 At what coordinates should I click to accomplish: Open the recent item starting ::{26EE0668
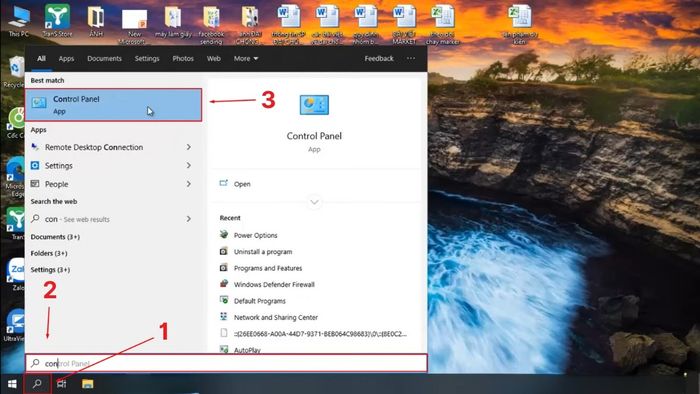[320, 333]
